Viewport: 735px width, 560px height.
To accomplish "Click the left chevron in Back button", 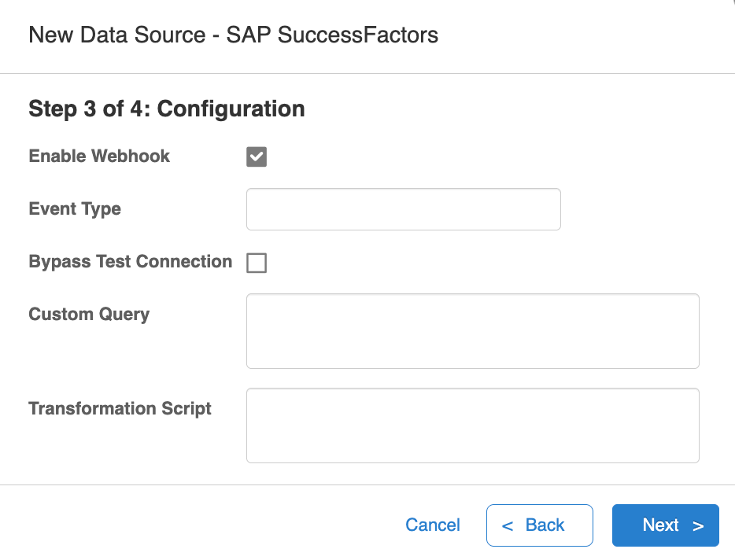I will pyautogui.click(x=508, y=526).
